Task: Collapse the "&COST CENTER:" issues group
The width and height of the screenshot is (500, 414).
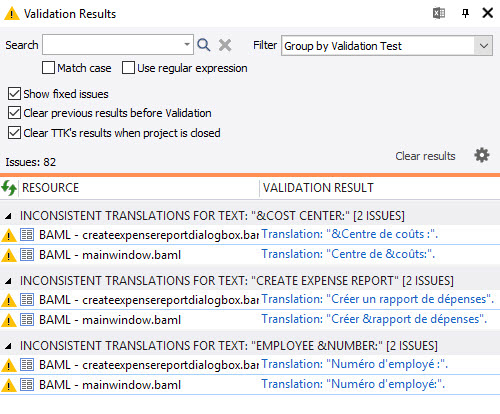Action: tap(8, 216)
